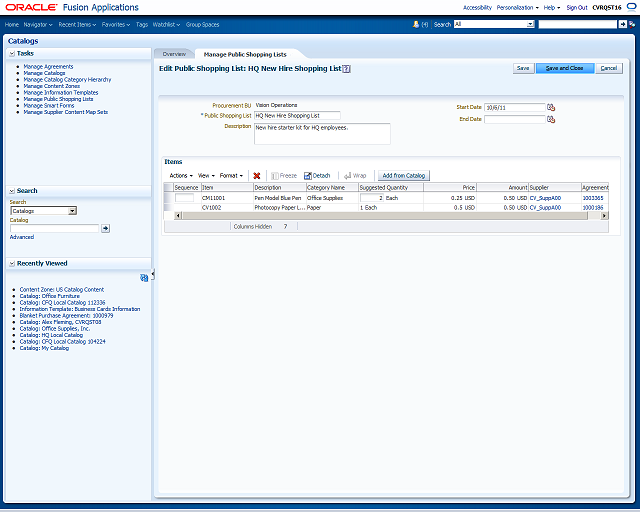Click the Detach table icon
The image size is (640, 512).
click(308, 176)
